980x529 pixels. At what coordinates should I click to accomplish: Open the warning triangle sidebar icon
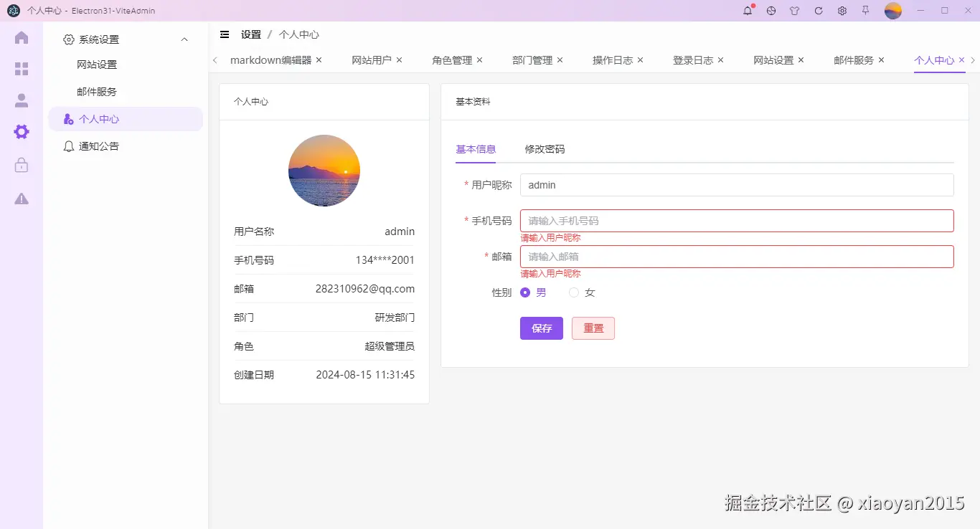21,197
